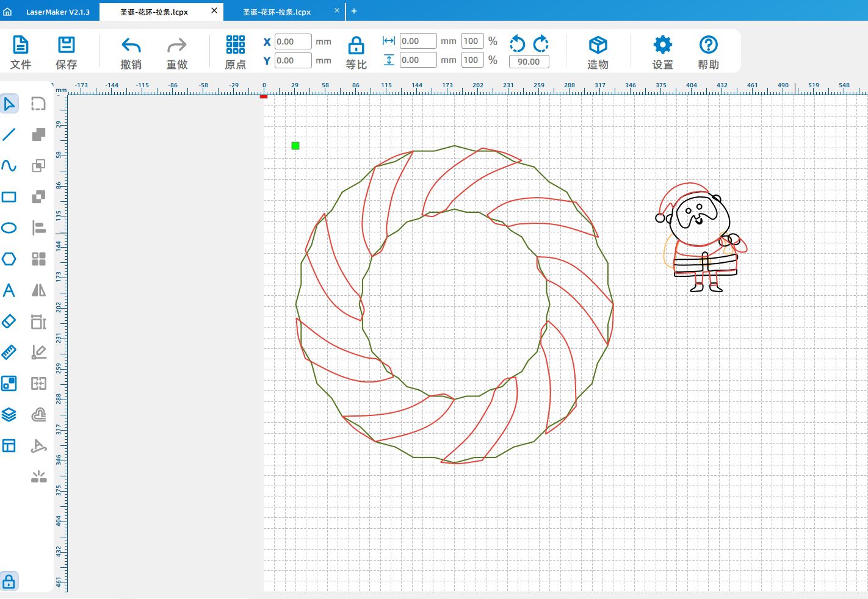
Task: Select the arrow selection tool
Action: (x=9, y=104)
